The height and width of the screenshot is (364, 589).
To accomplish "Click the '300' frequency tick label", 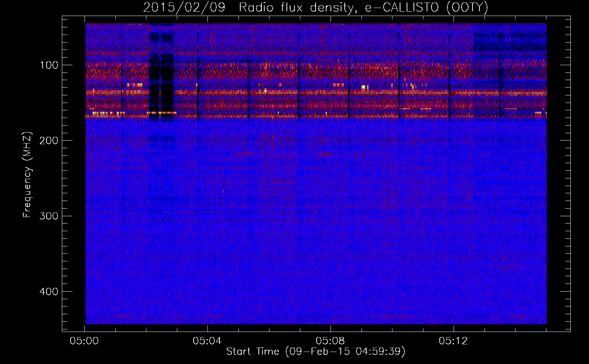I will (48, 216).
